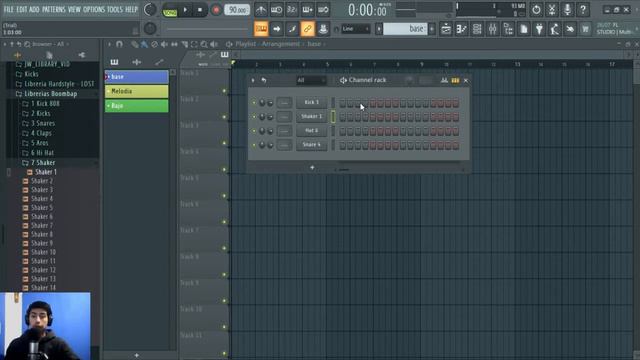Mute the Hat 8 channel green LED
This screenshot has height=360, width=640.
pyautogui.click(x=254, y=131)
